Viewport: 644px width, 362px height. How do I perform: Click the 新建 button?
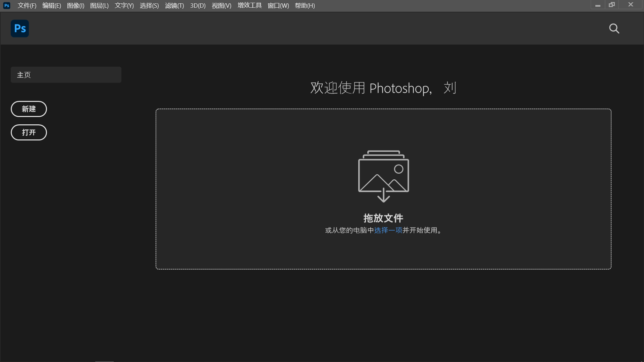29,109
